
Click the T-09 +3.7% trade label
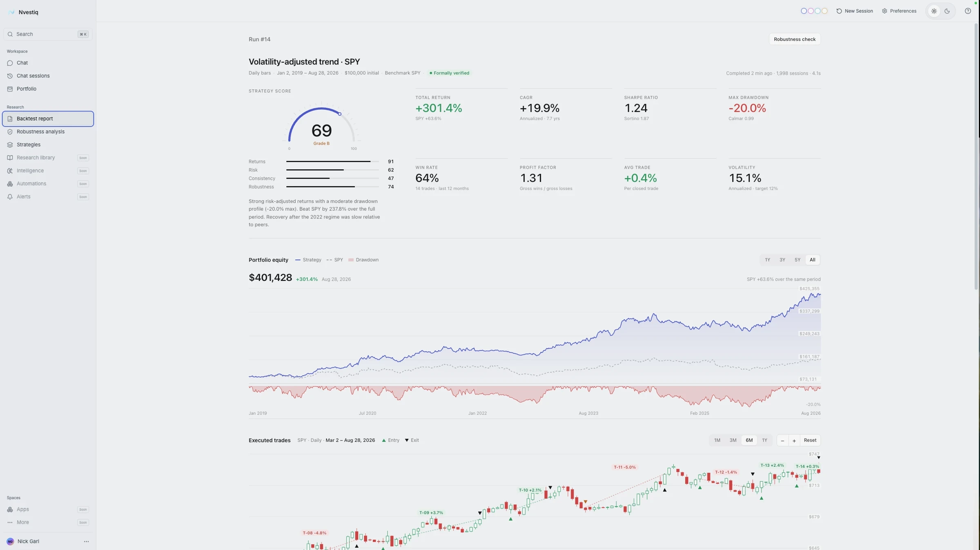click(x=431, y=513)
